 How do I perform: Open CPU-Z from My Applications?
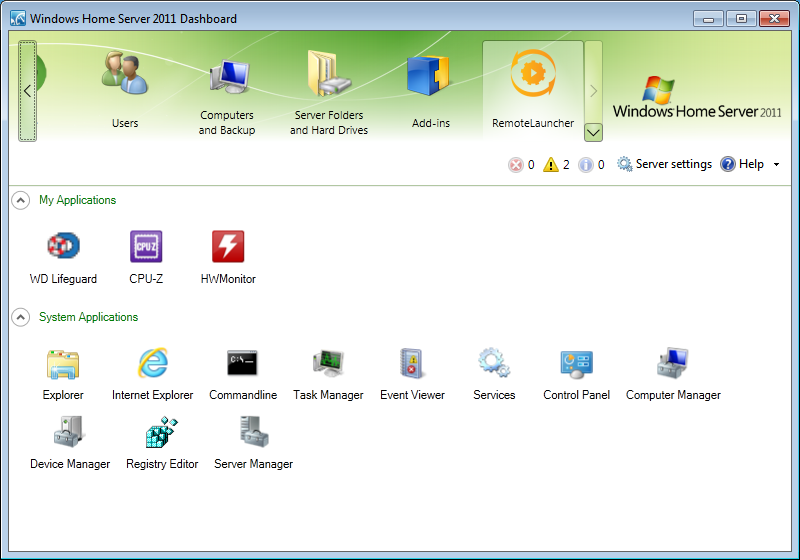[x=146, y=258]
